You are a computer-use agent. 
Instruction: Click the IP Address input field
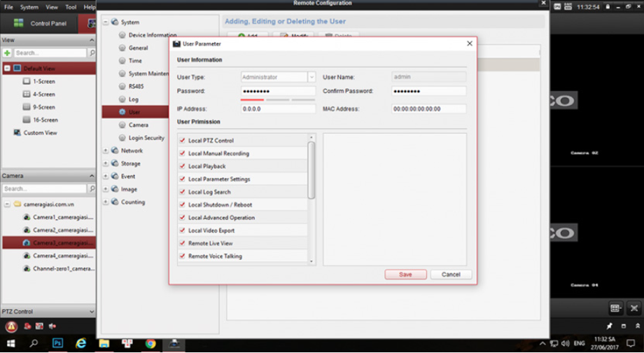[278, 109]
